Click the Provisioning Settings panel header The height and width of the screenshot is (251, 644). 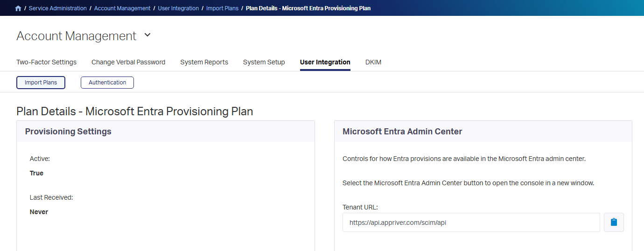(166, 132)
